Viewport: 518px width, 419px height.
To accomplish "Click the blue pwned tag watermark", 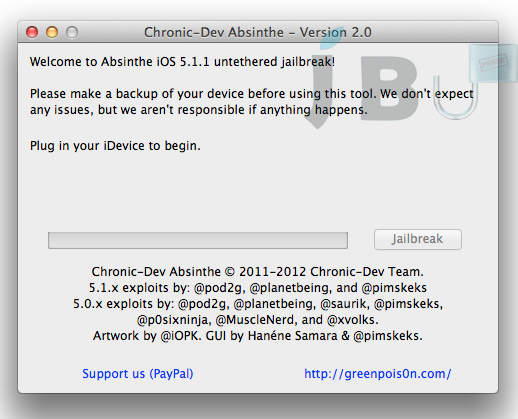I will coord(493,63).
